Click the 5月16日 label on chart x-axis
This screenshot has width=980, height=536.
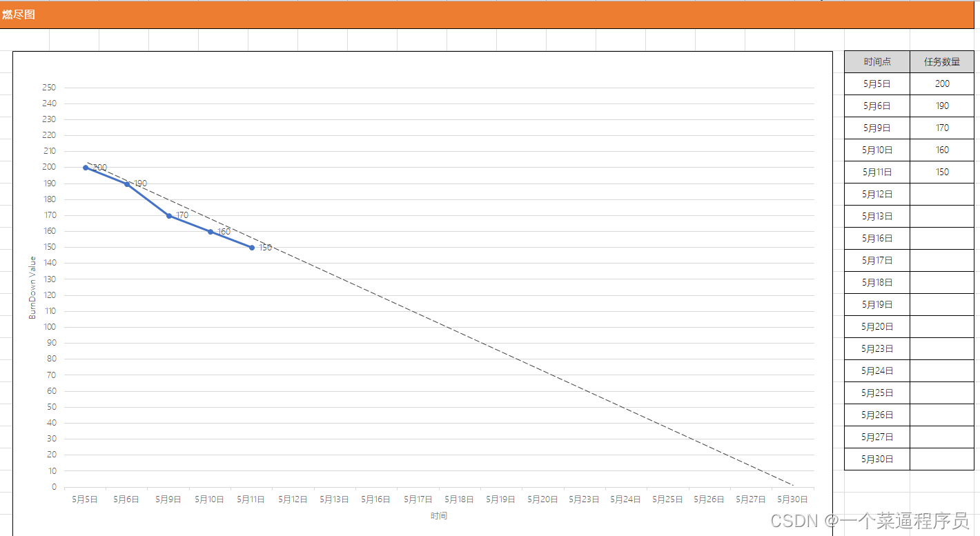pyautogui.click(x=377, y=499)
